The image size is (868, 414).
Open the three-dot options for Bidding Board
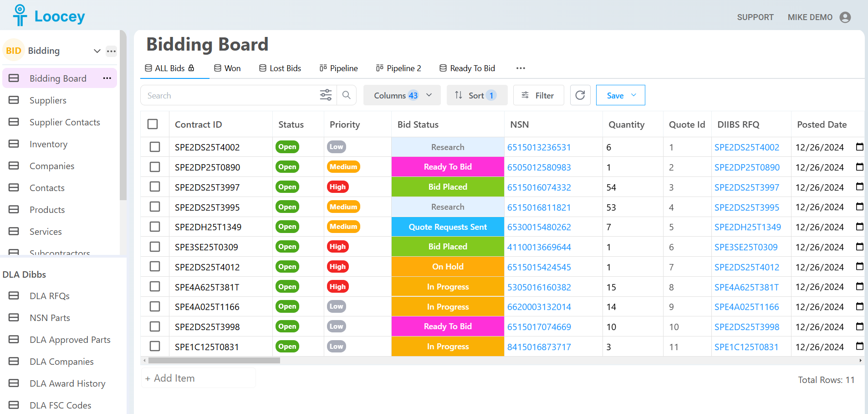(x=107, y=78)
